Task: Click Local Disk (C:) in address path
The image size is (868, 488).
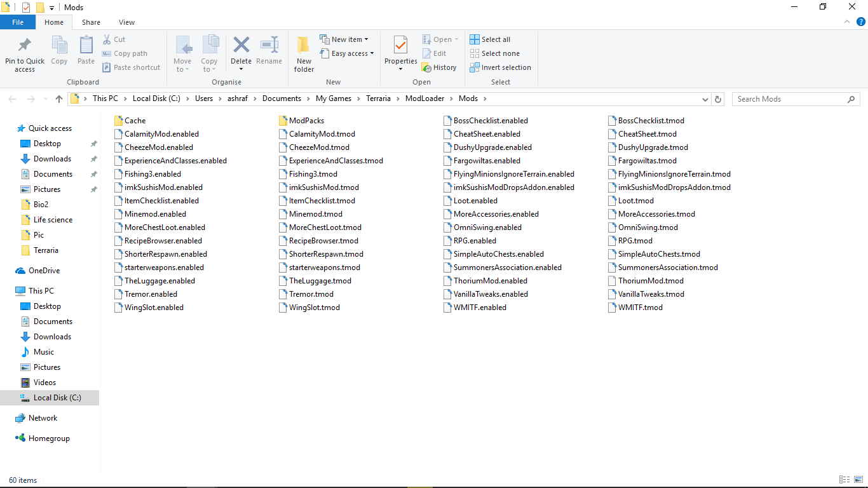Action: (x=157, y=98)
